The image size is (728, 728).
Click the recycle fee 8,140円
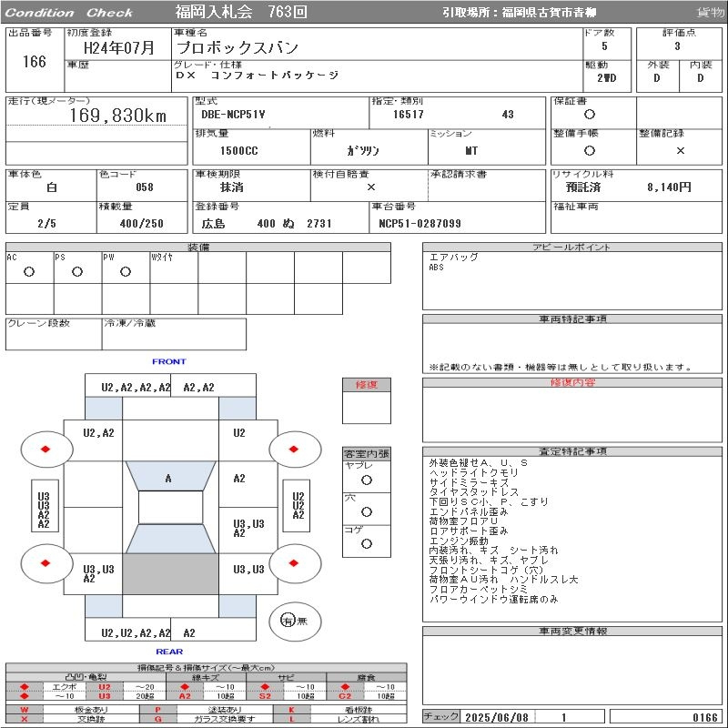pos(669,187)
